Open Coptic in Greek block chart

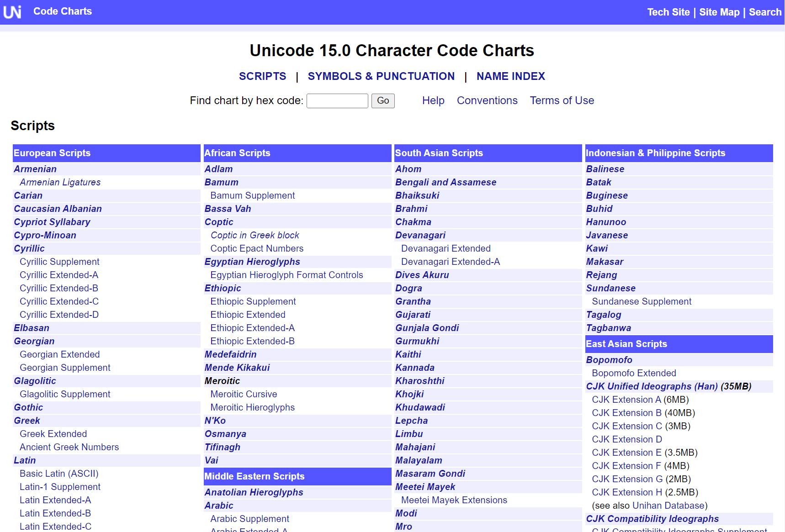[x=255, y=235]
